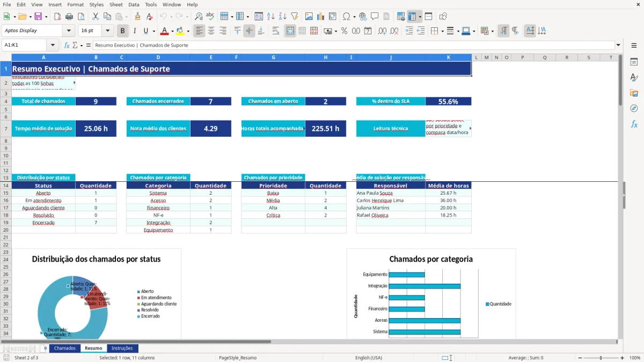The height and width of the screenshot is (362, 644).
Task: Open the background color dropdown arrow
Action: [x=188, y=31]
